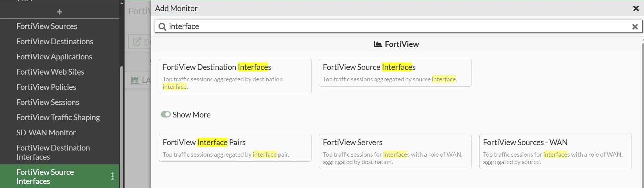The height and width of the screenshot is (188, 644).
Task: Add the FortiView Sources - WAN monitor card
Action: coord(555,151)
